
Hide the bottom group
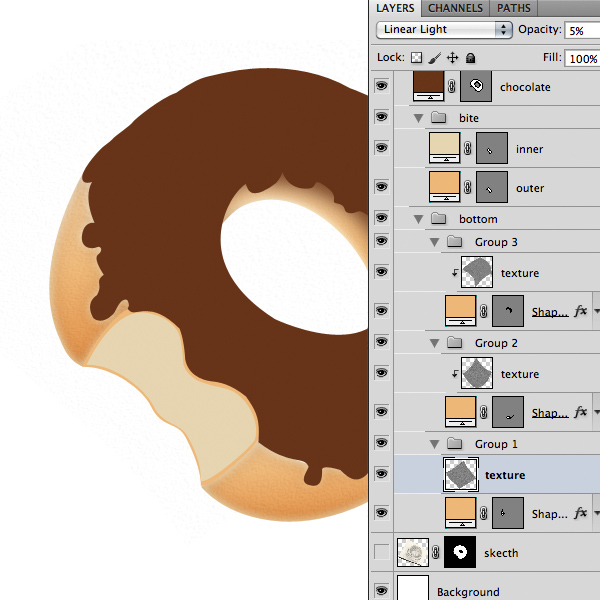[381, 218]
